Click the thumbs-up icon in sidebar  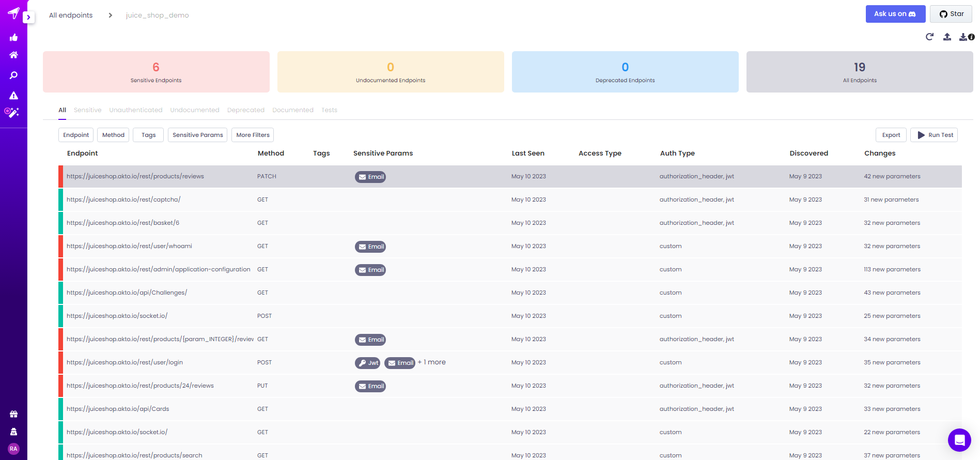[x=13, y=37]
